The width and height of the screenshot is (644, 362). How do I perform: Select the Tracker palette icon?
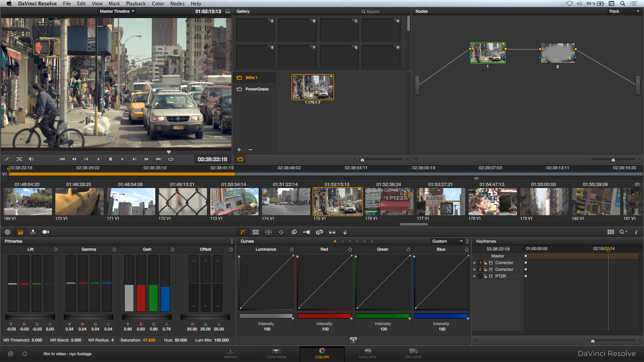click(x=281, y=232)
